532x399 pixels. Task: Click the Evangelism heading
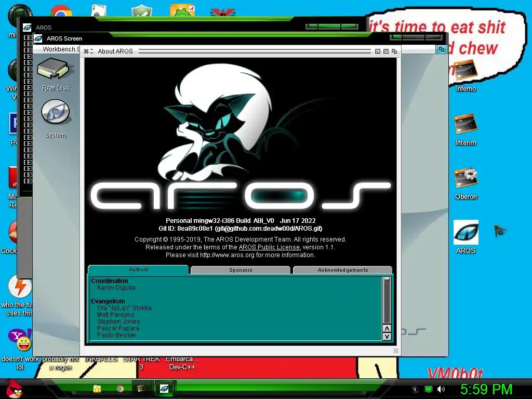tap(108, 301)
